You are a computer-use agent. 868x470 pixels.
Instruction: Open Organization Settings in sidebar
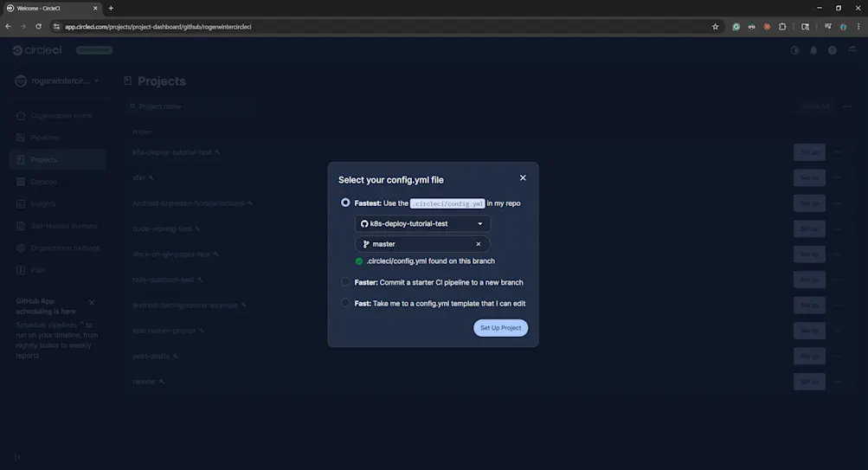click(57, 248)
